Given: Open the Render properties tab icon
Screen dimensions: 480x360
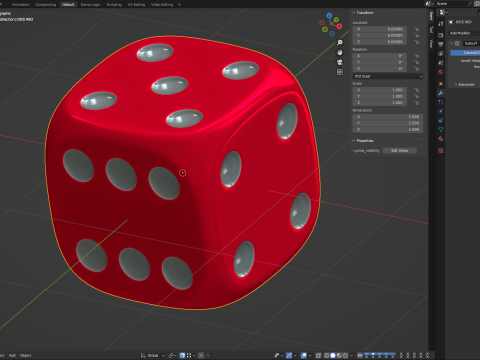Looking at the screenshot, I should click(441, 35).
